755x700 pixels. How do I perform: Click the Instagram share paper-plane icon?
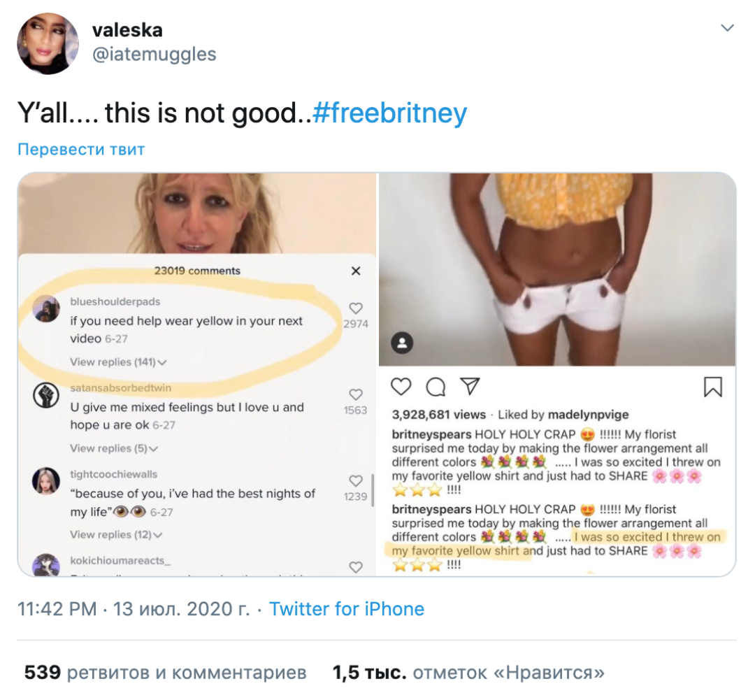pos(470,386)
